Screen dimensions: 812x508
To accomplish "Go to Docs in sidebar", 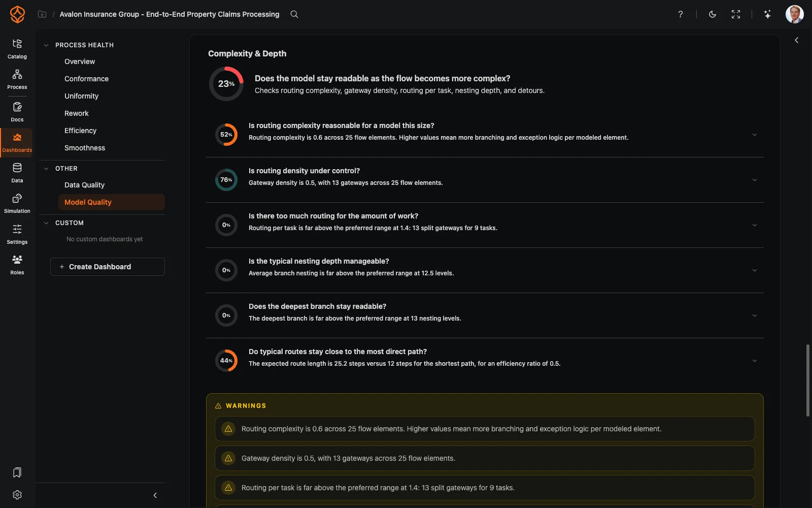I will tap(17, 112).
